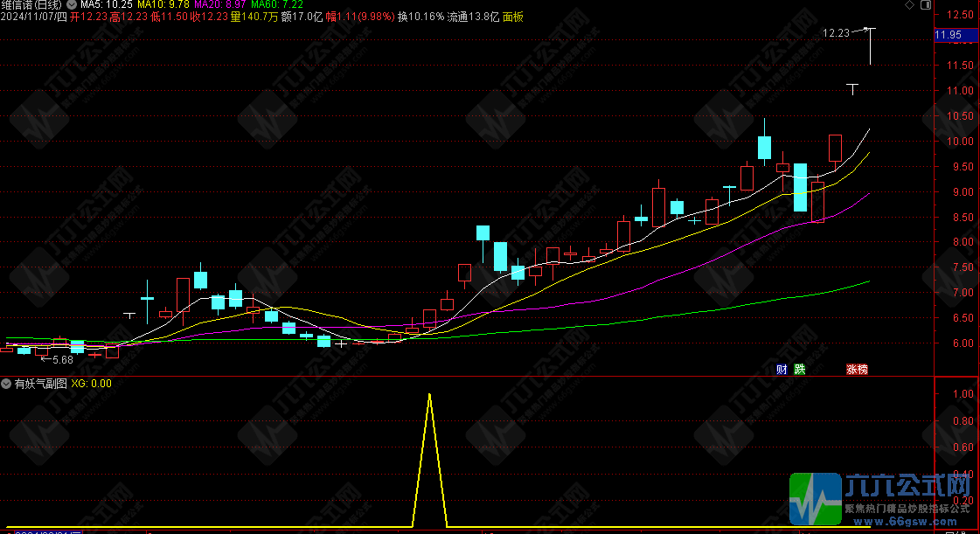Screen dimensions: 980x534
Task: Click the 11.95 price marker on axis
Action: coord(949,35)
